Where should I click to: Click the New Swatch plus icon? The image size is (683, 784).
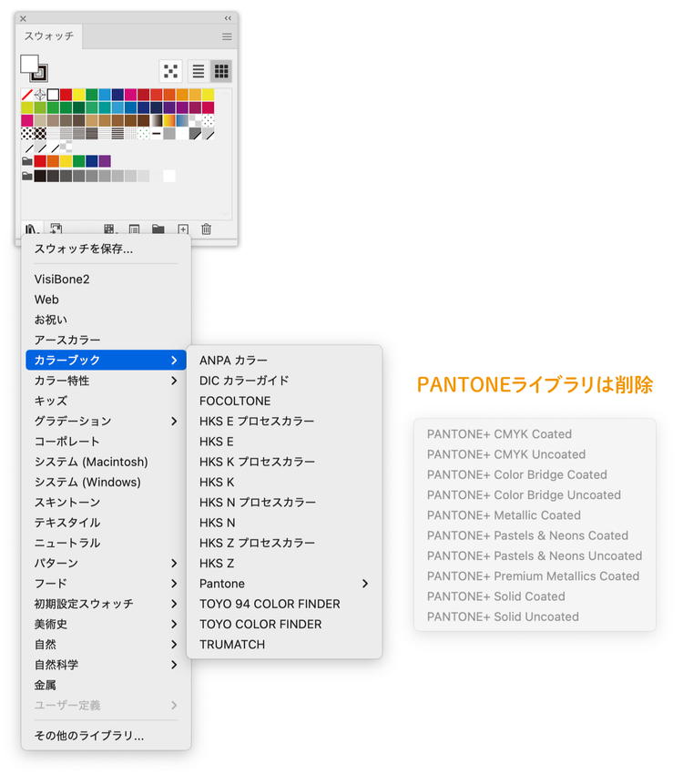click(x=183, y=229)
